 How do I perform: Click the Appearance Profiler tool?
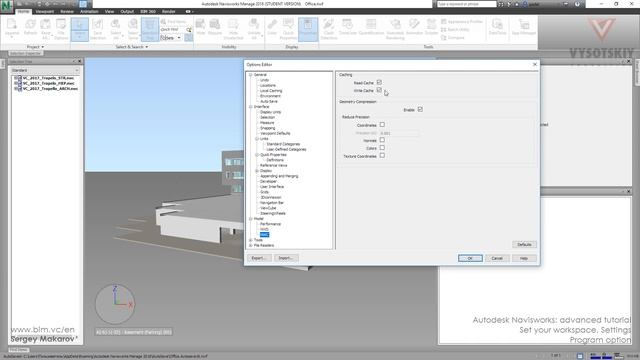tap(462, 22)
